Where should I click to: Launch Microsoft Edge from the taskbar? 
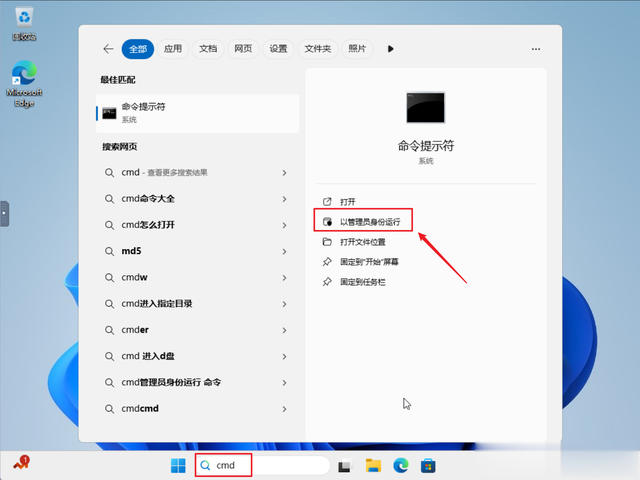[401, 466]
